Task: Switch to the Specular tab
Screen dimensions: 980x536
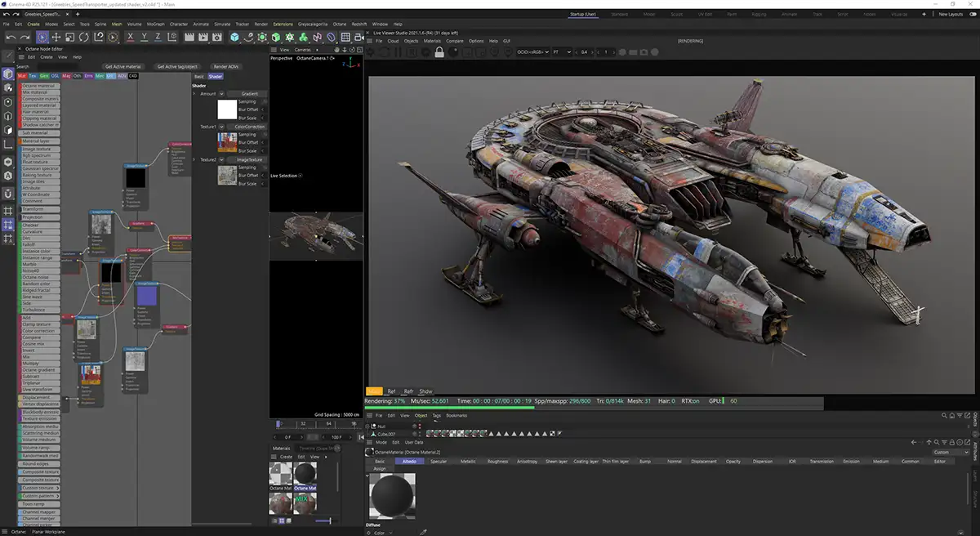Action: (438, 462)
